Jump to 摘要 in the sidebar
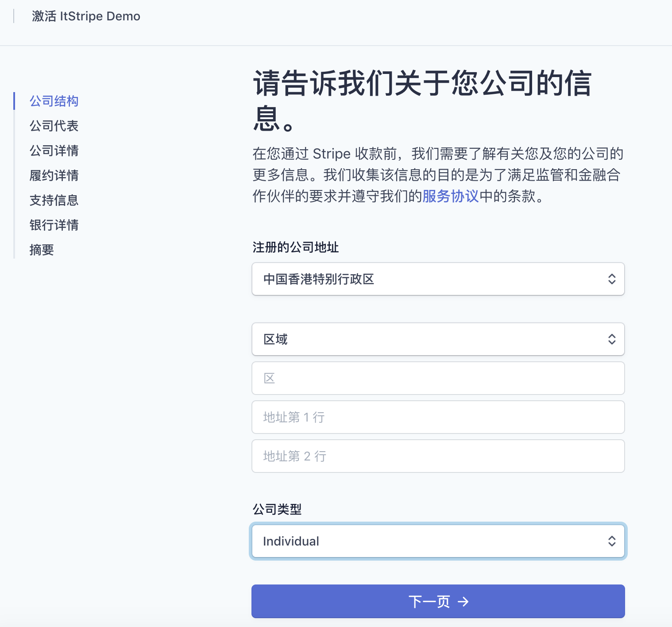672x627 pixels. (x=42, y=250)
